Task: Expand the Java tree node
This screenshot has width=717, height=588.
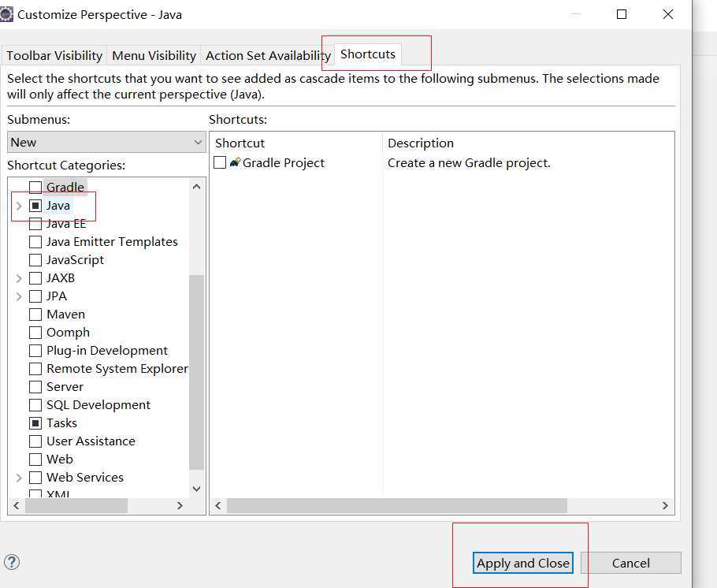Action: [19, 206]
